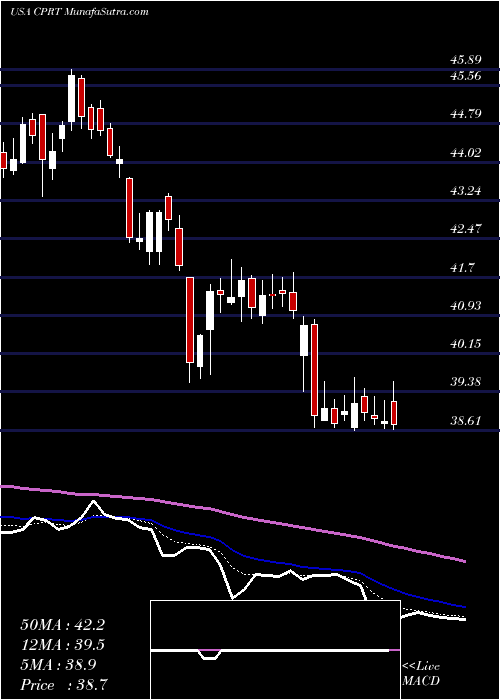The image size is (500, 700).
Task: Click the 42.47 price level label
Action: 465,229
